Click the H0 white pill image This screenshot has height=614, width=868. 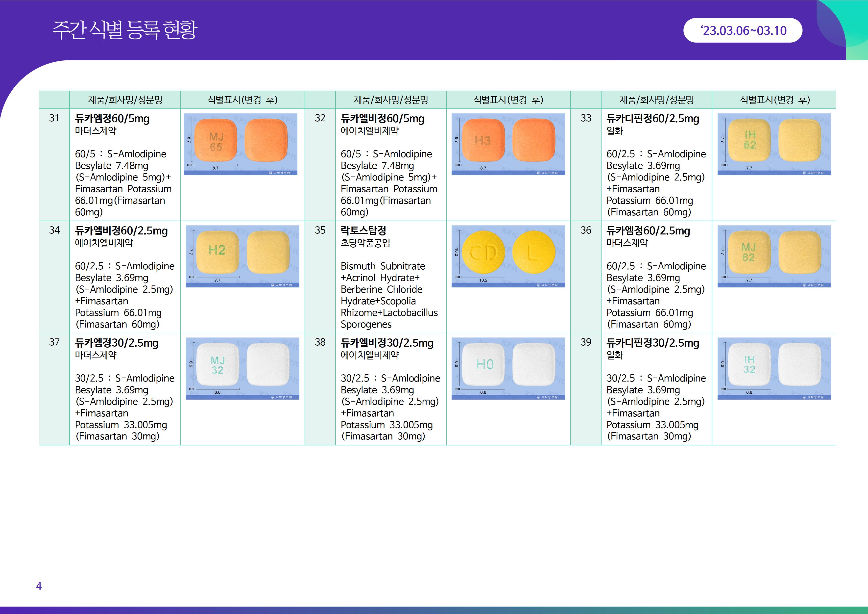click(508, 368)
